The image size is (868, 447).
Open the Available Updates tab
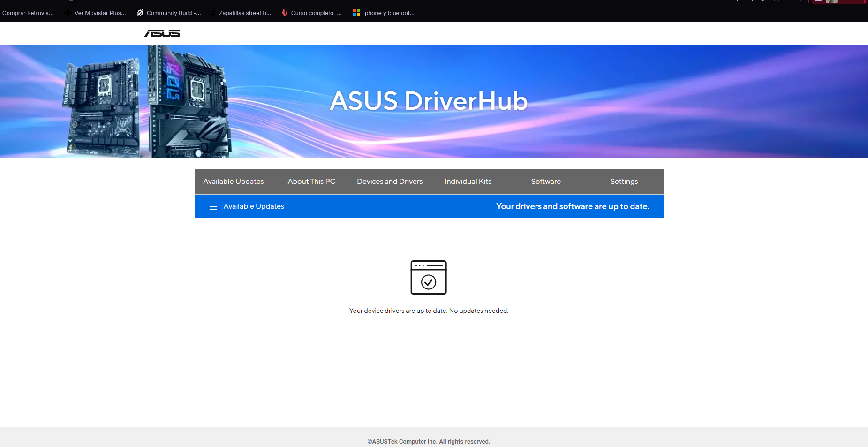[234, 182]
